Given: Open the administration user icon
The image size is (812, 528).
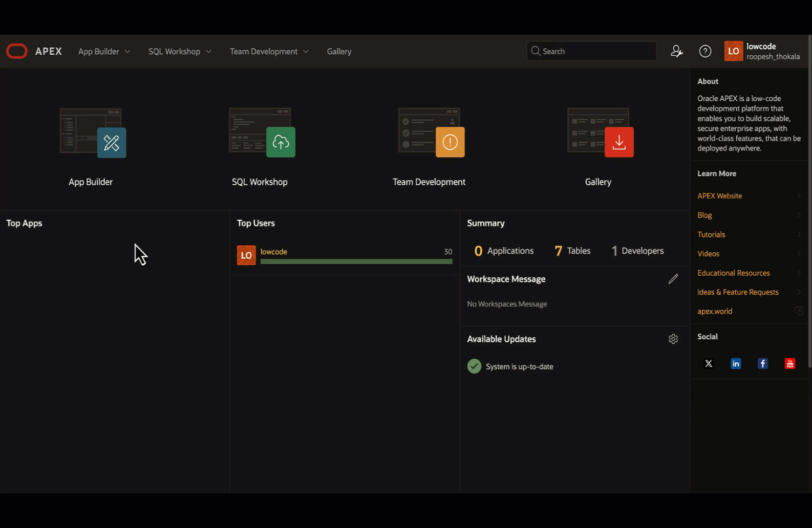Looking at the screenshot, I should click(x=677, y=51).
